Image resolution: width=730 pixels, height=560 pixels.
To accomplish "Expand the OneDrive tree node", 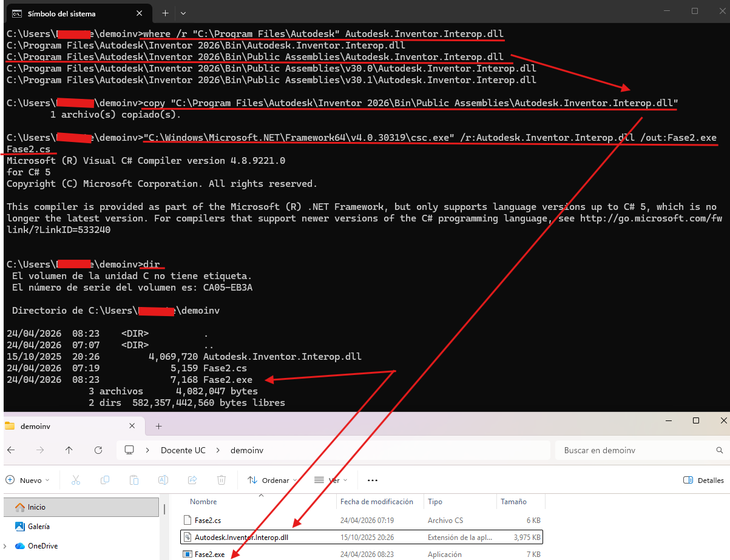I will point(6,546).
